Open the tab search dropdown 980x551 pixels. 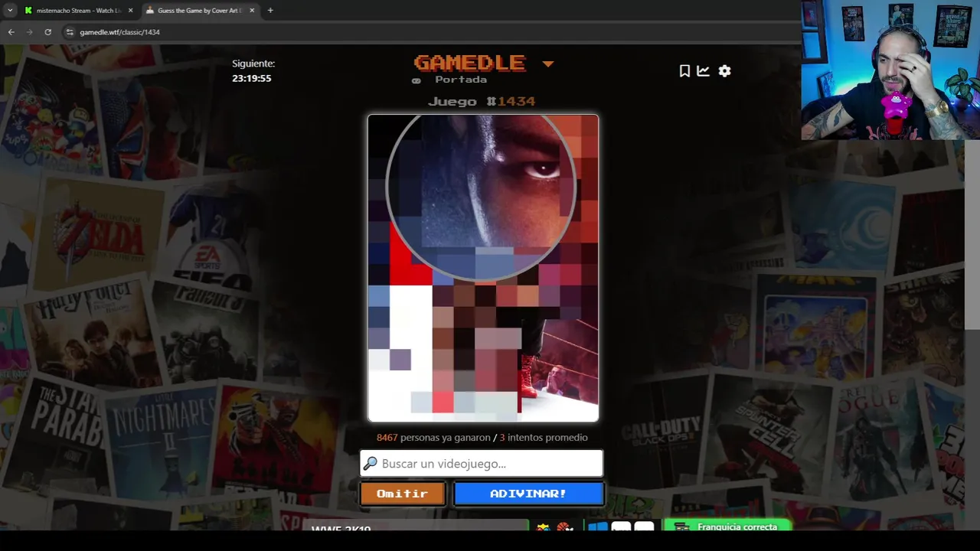click(10, 11)
